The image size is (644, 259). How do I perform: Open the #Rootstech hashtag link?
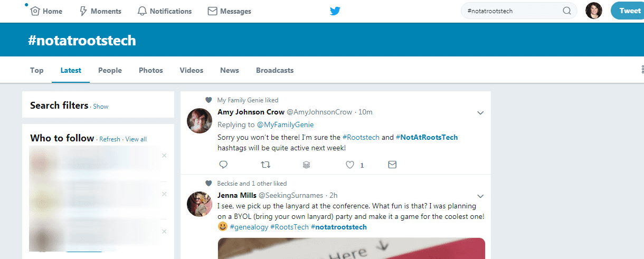point(361,137)
